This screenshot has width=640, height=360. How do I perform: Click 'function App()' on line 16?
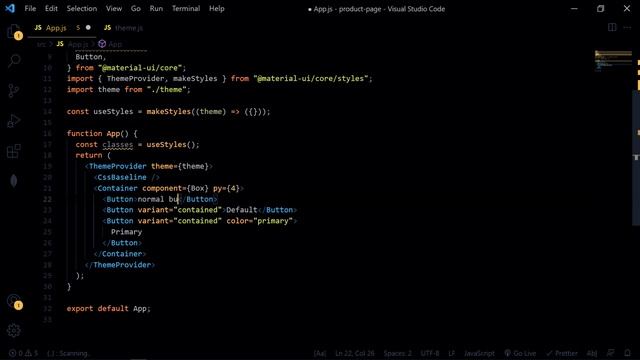98,133
